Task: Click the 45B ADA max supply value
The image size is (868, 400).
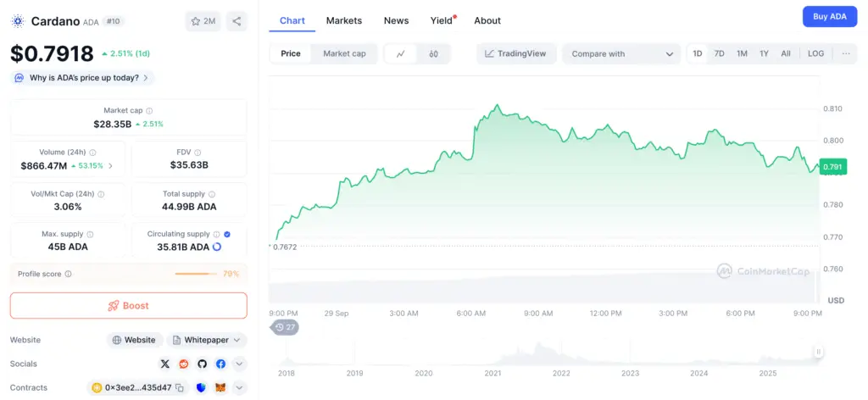Action: point(68,247)
